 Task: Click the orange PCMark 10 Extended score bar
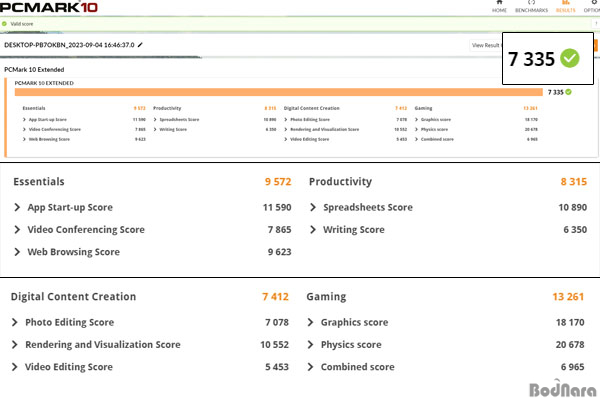279,92
